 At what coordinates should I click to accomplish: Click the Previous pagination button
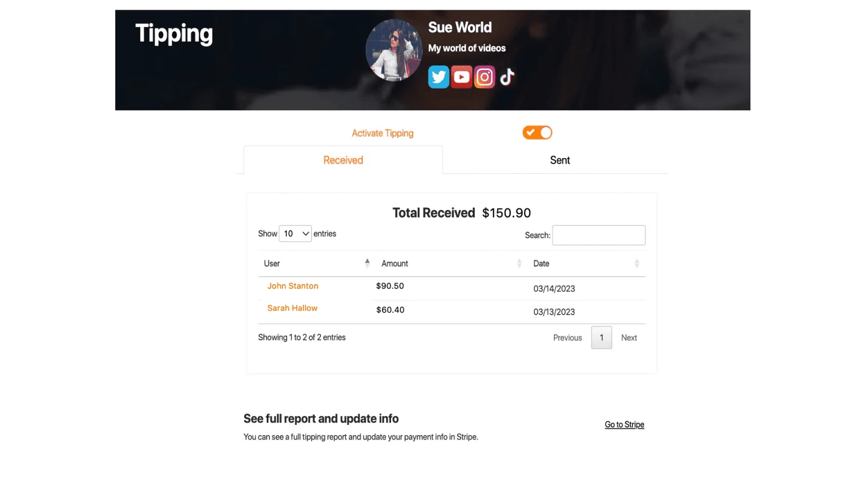click(567, 338)
